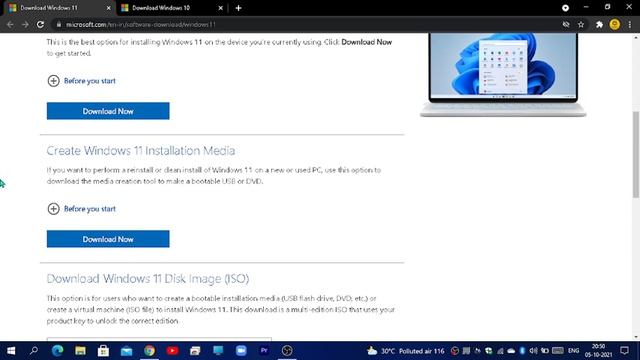
Task: Click the Download Windows 11 Disk Image (ISO) heading
Action: tap(148, 279)
